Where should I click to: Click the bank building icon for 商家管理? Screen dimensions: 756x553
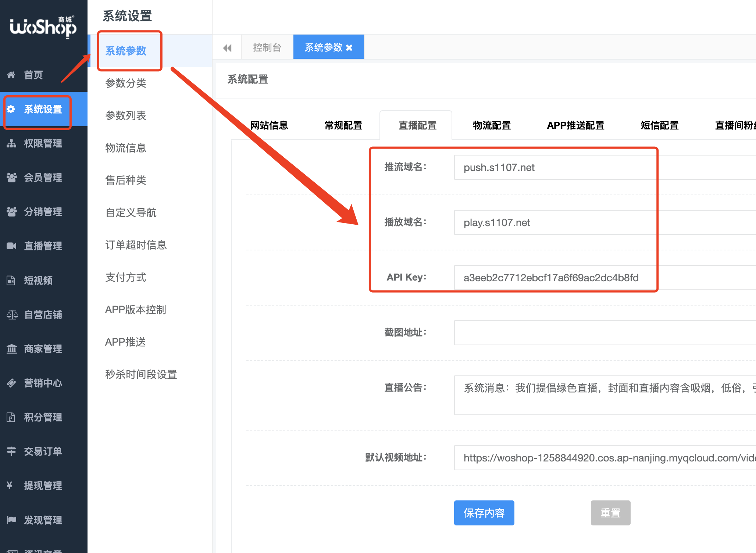point(12,349)
